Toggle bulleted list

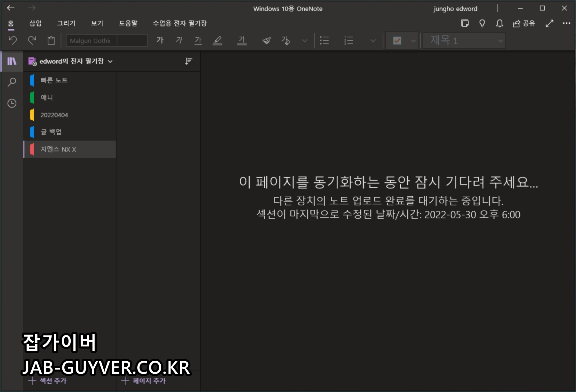coord(324,40)
